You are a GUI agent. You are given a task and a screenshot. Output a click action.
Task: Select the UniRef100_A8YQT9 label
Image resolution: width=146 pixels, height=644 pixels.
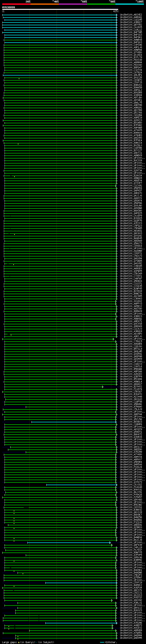(131, 429)
